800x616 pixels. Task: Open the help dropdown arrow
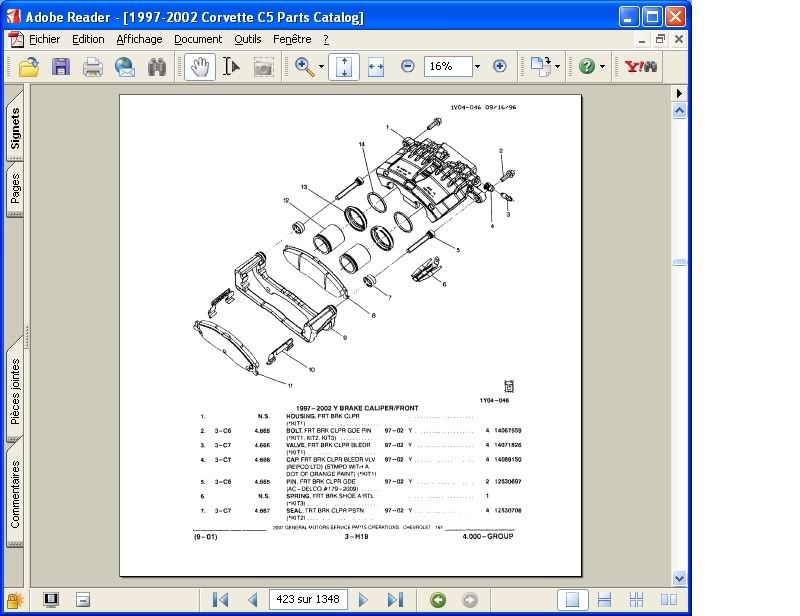[603, 66]
